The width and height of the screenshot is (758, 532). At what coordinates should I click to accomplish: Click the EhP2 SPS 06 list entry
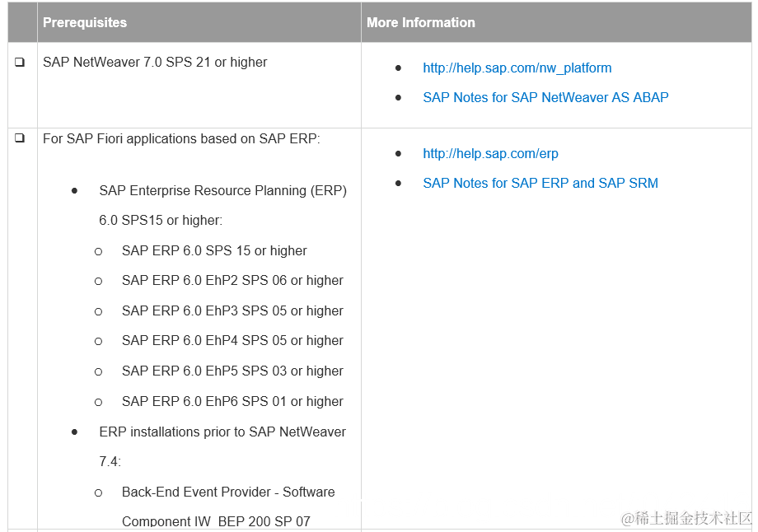pos(232,281)
